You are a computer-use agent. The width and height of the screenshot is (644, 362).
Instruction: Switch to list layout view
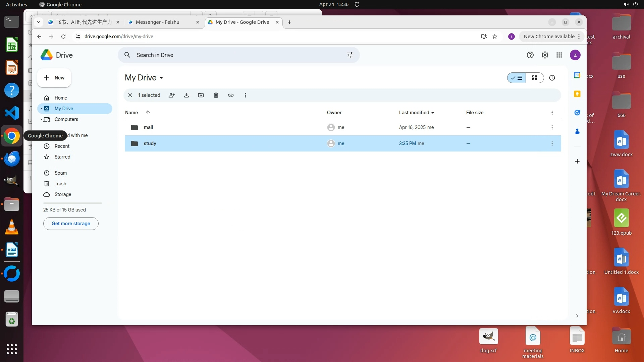(517, 78)
